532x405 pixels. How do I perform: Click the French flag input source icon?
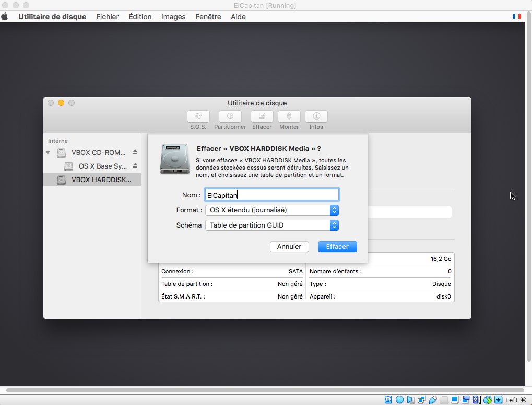point(516,17)
